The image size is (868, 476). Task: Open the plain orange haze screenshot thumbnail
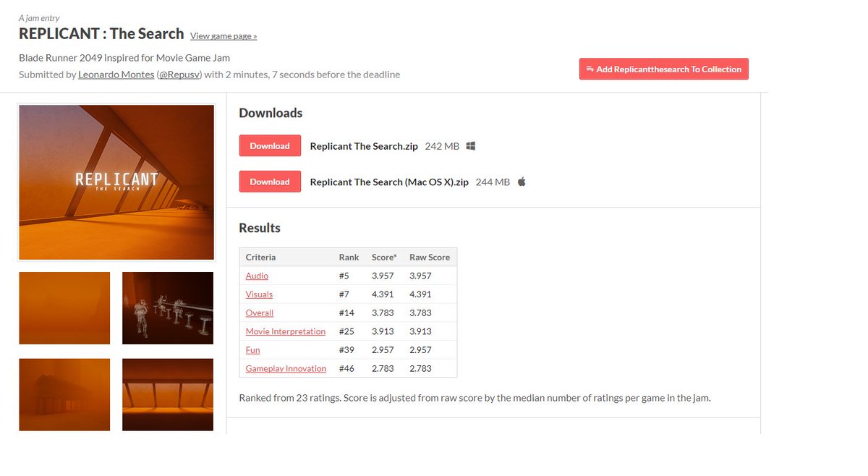(x=64, y=308)
